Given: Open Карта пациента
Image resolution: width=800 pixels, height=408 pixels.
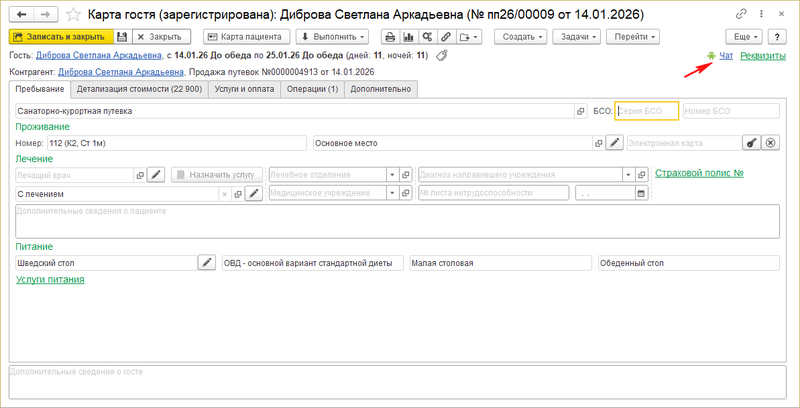Looking at the screenshot, I should click(246, 37).
